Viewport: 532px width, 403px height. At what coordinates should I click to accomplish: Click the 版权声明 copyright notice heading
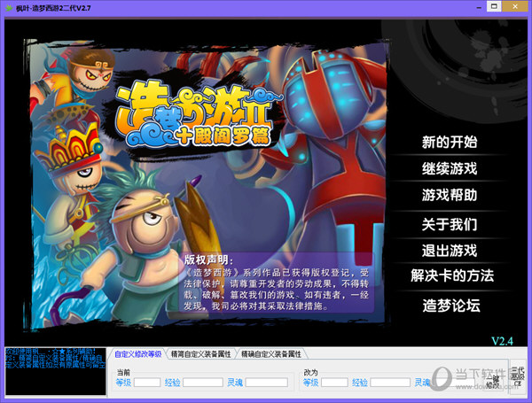click(x=208, y=260)
